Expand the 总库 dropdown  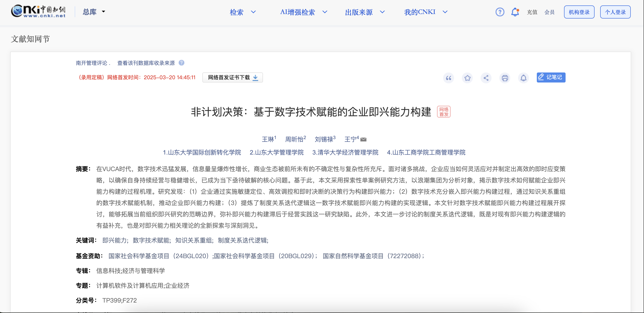pos(94,12)
